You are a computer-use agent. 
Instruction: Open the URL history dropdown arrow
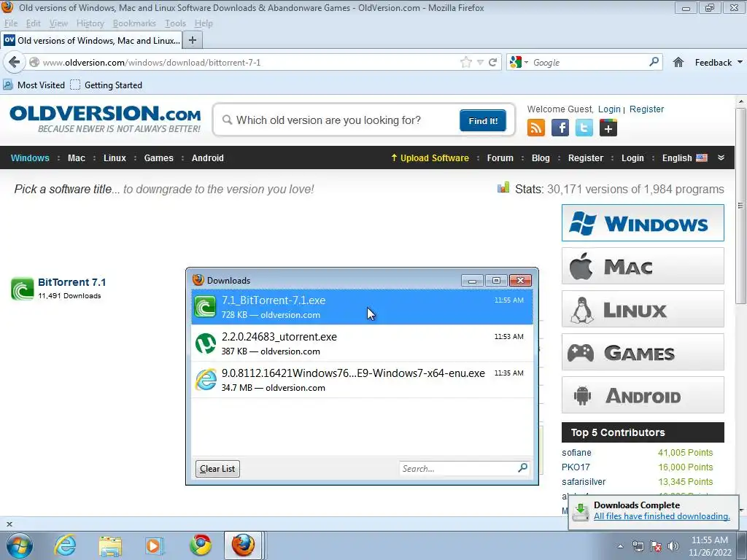point(480,63)
